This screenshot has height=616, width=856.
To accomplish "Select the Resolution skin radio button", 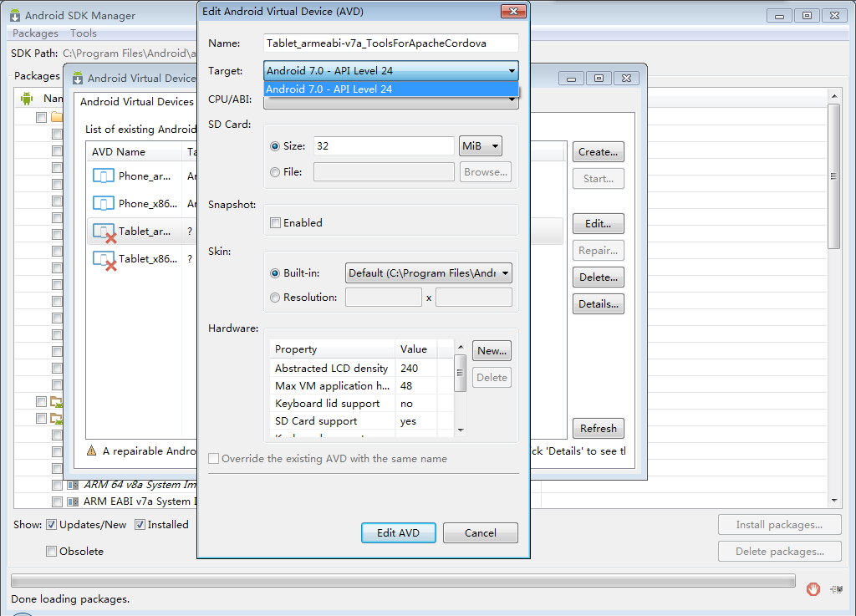I will click(x=275, y=298).
